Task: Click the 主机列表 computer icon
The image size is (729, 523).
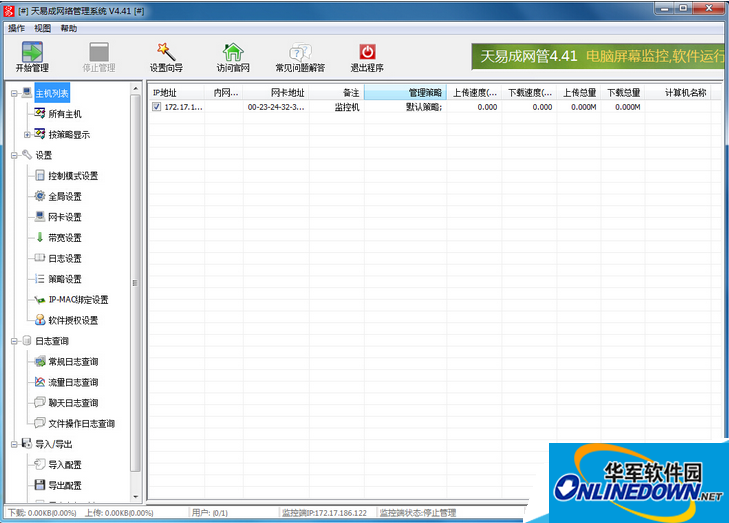Action: (27, 93)
